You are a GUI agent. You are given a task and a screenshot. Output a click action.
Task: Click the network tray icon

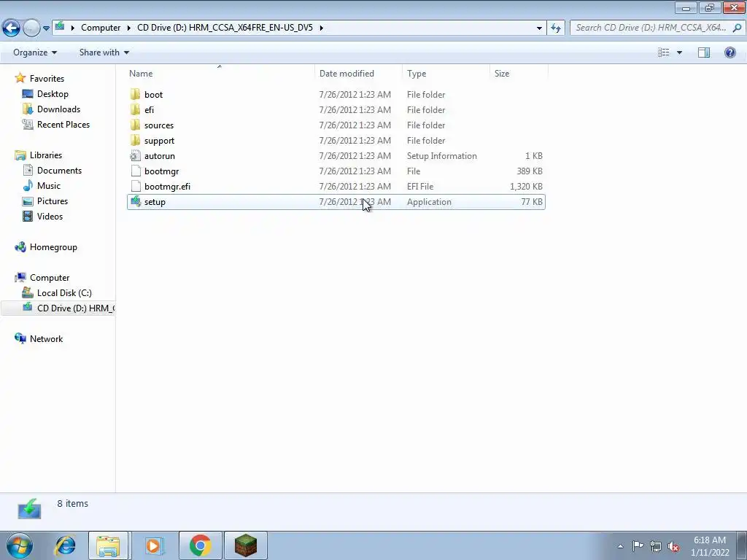pyautogui.click(x=656, y=546)
